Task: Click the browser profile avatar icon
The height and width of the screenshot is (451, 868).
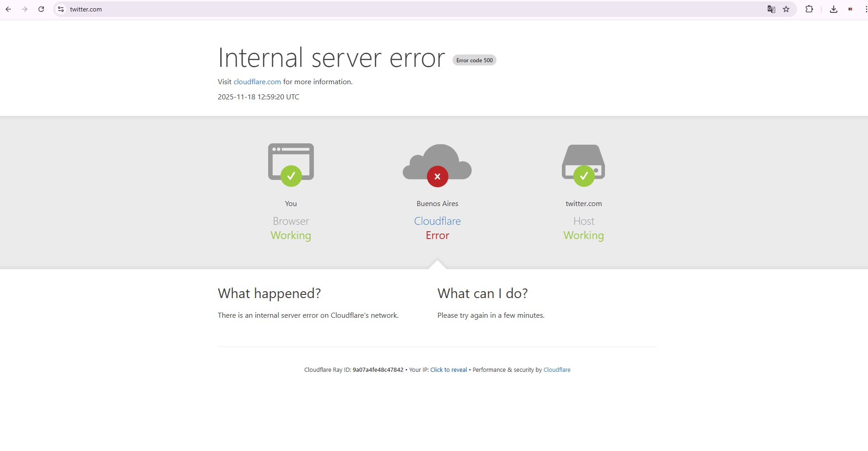Action: click(x=850, y=9)
